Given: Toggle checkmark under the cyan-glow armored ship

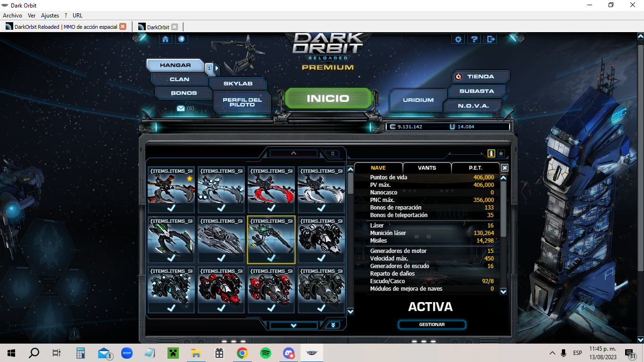Looking at the screenshot, I should [171, 308].
